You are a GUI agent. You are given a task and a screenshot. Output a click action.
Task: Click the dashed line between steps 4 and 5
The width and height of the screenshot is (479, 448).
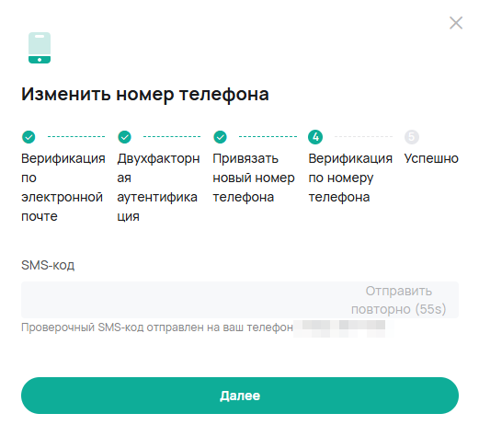pos(363,137)
